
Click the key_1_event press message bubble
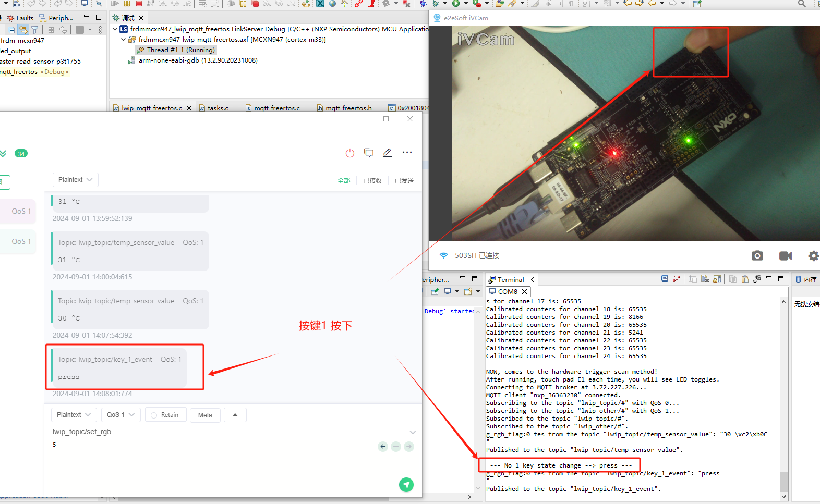tap(119, 368)
